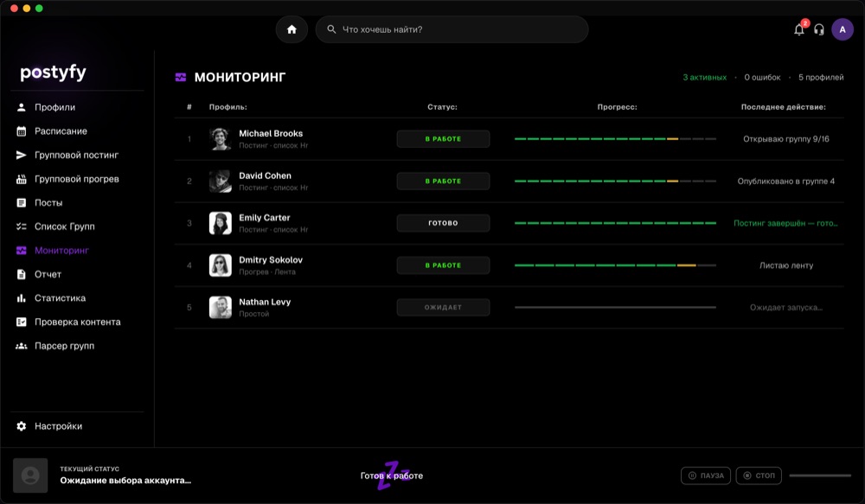Click the Расписание calendar icon
This screenshot has width=865, height=504.
[22, 131]
